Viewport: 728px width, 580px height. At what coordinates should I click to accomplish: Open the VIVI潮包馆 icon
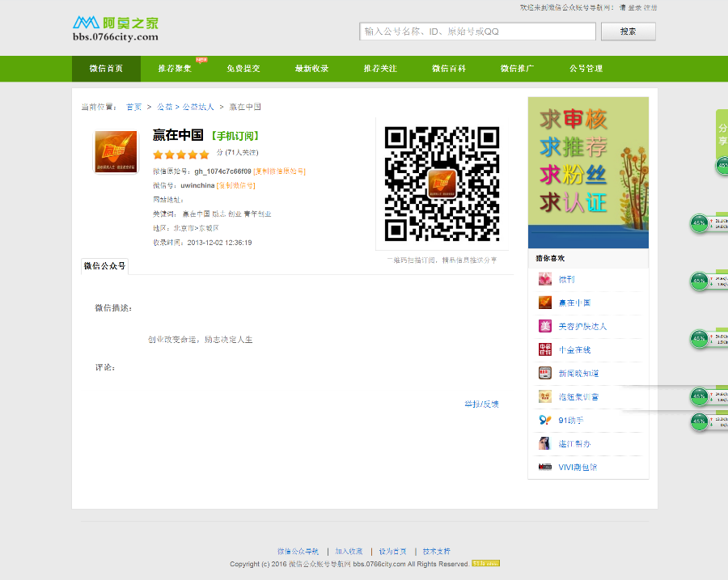(x=545, y=467)
